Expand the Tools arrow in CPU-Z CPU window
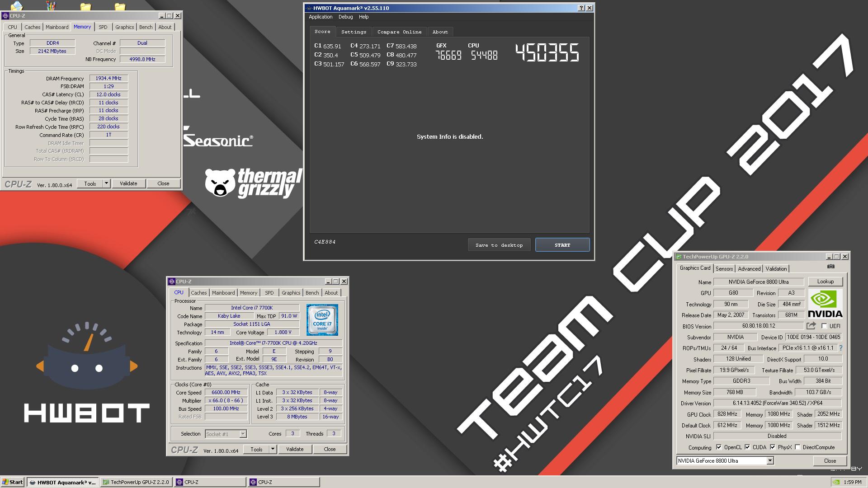868x488 pixels. click(x=273, y=449)
